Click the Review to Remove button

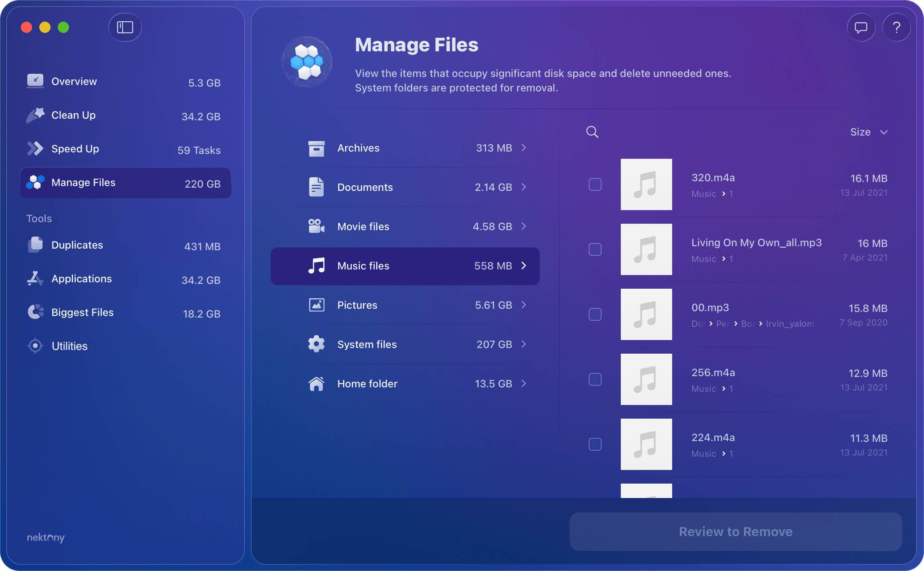click(x=735, y=532)
